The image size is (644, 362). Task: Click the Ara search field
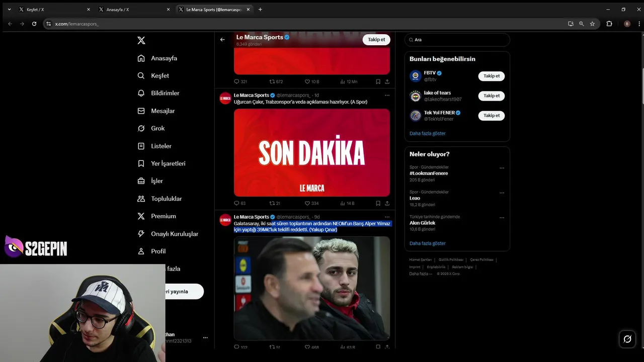(457, 40)
